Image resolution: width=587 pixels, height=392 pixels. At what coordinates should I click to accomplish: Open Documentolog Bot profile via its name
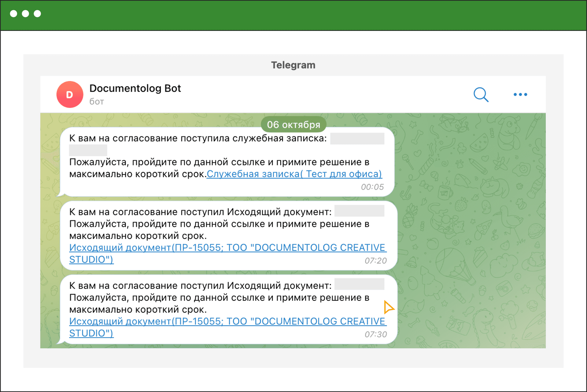pyautogui.click(x=135, y=88)
